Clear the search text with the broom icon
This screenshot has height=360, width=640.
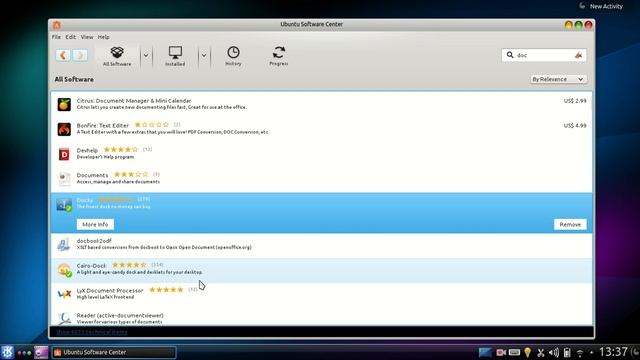click(578, 55)
